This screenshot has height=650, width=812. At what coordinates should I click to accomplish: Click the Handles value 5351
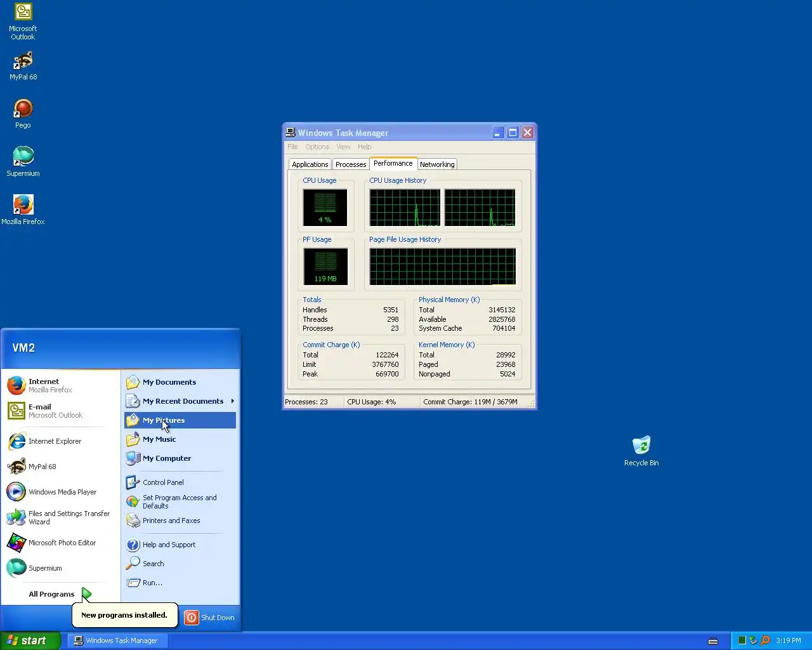point(391,310)
